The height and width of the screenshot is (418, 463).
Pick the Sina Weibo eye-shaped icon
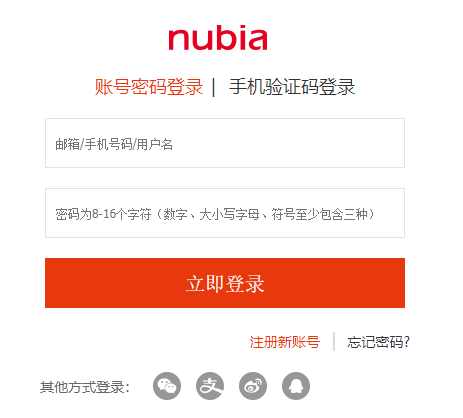click(x=253, y=386)
